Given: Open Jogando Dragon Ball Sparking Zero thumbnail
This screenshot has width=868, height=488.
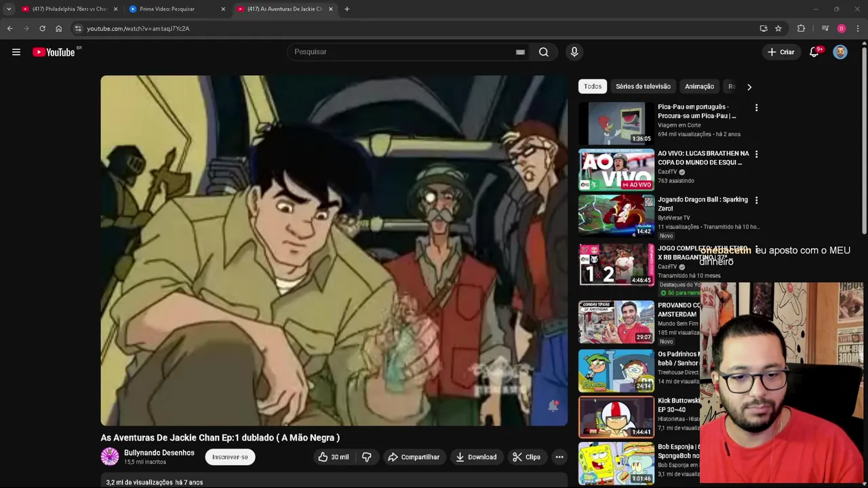Looking at the screenshot, I should [x=616, y=216].
